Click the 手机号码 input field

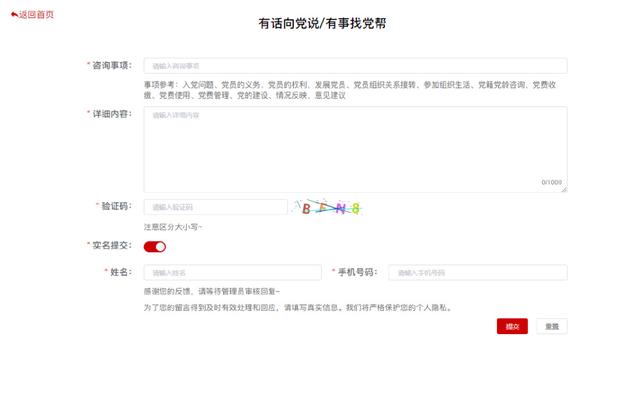(x=478, y=272)
